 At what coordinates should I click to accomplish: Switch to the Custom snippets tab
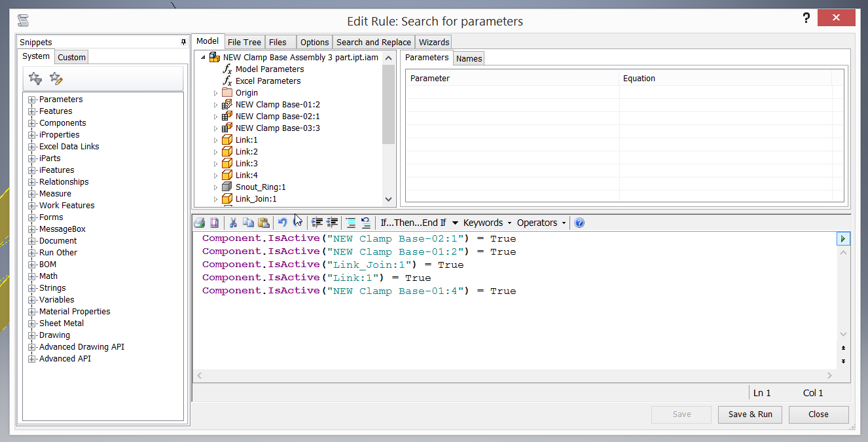point(71,58)
